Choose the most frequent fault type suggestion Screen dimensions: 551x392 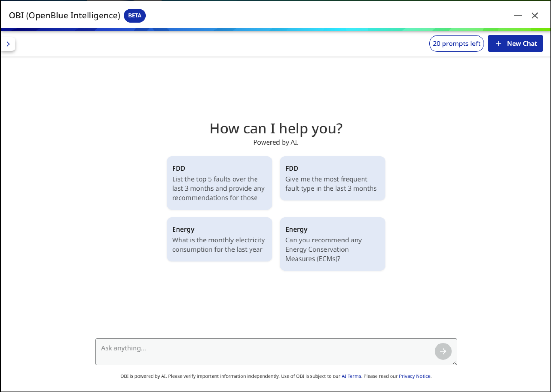point(332,178)
